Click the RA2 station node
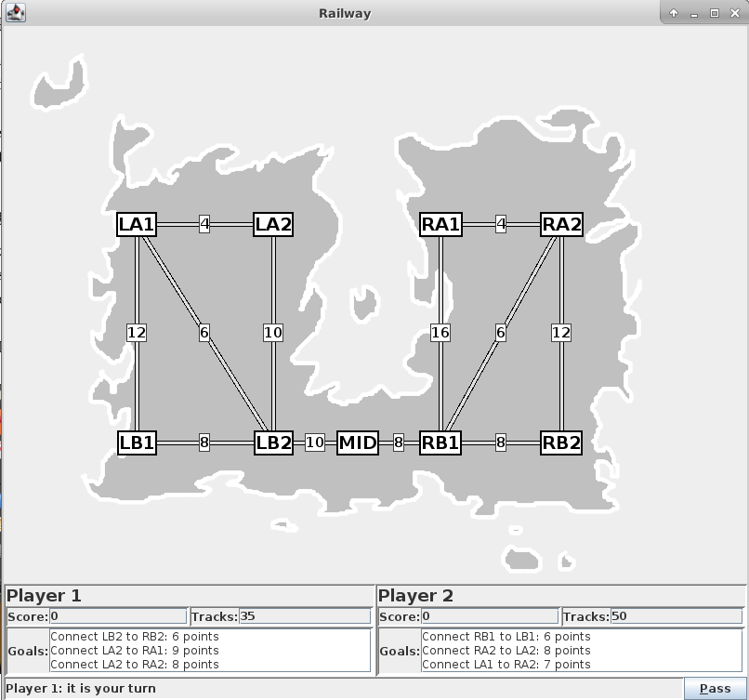The image size is (749, 700). [561, 224]
